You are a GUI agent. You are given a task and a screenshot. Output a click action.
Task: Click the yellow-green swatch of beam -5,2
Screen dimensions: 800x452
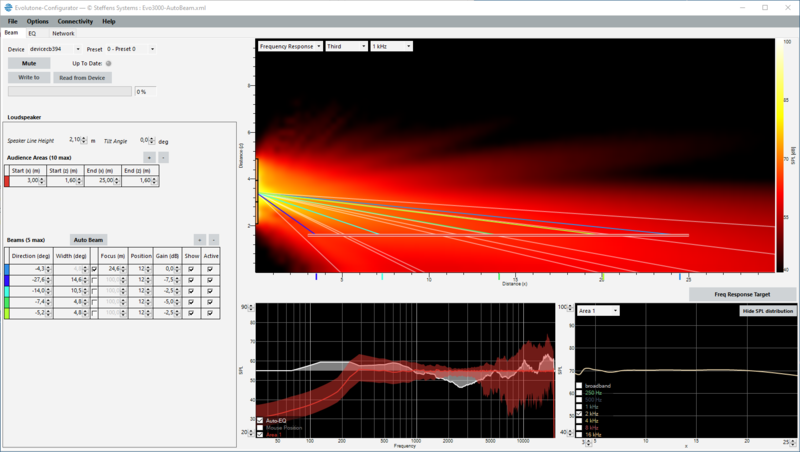[7, 313]
